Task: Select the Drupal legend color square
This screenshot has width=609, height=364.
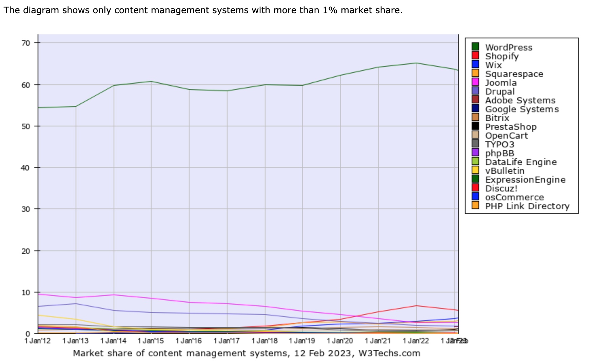Action: point(475,90)
